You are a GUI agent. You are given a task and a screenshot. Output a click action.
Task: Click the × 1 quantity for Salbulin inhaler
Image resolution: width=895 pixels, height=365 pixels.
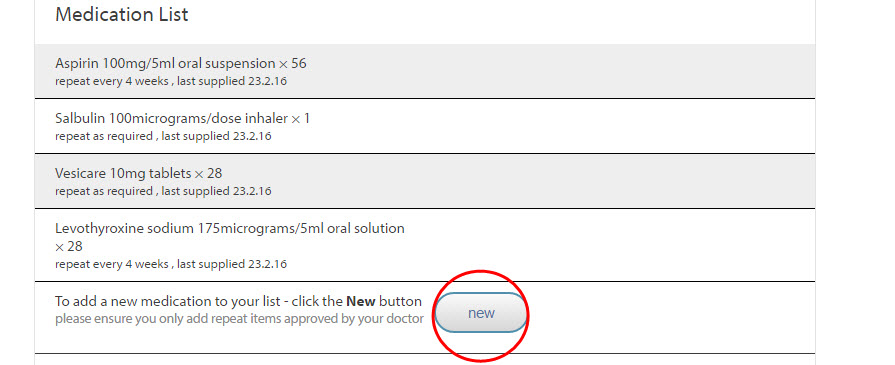(x=301, y=119)
